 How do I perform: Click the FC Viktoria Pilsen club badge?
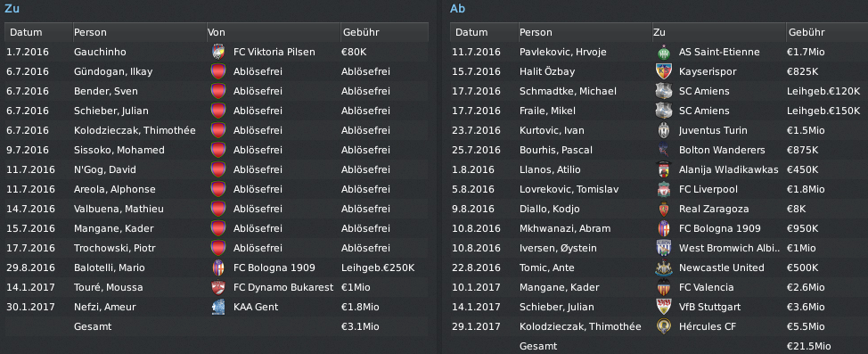(x=218, y=52)
